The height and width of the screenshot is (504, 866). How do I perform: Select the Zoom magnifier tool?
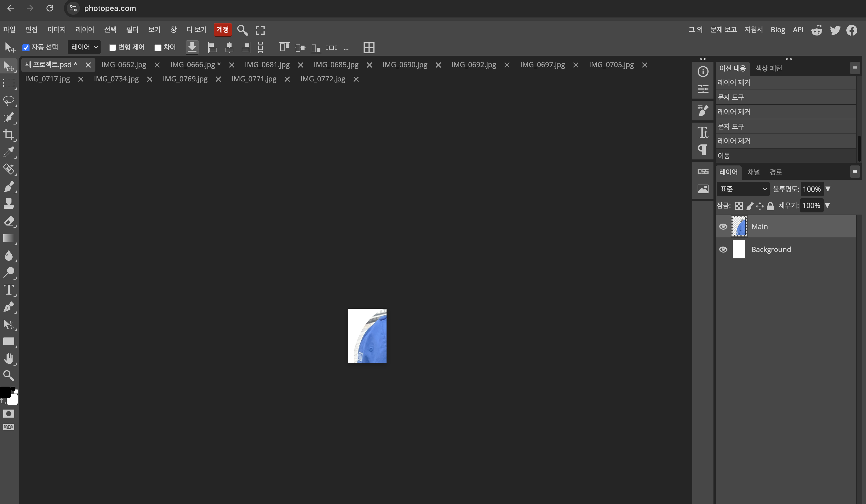(9, 376)
